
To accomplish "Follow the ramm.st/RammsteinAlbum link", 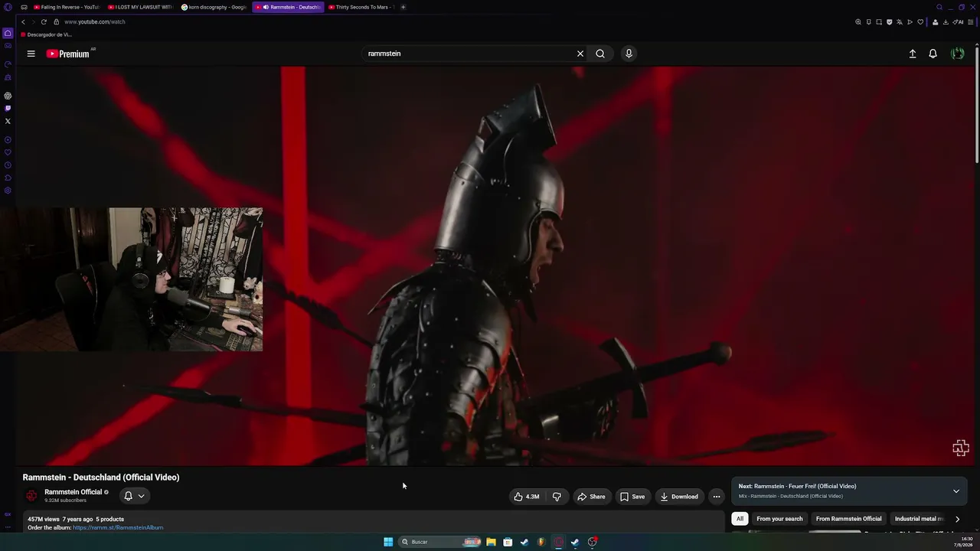I will [x=118, y=528].
